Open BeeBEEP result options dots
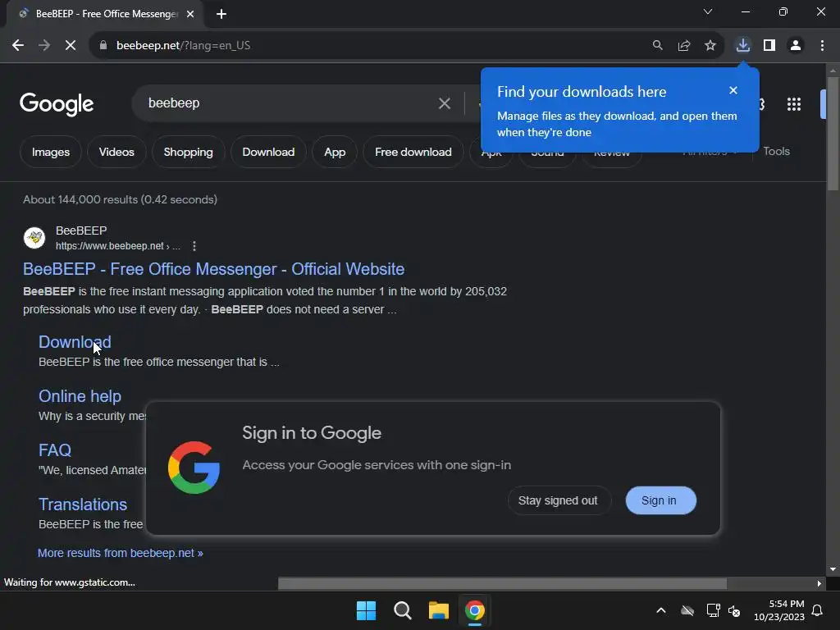 [x=194, y=246]
